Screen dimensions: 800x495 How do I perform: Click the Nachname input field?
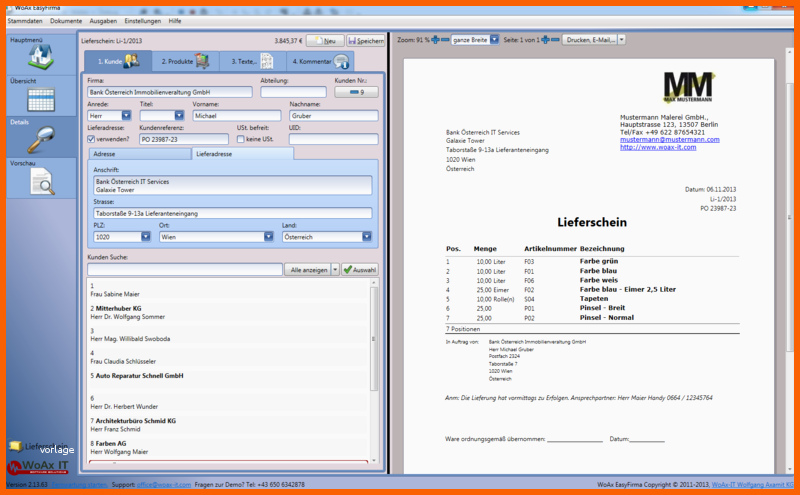334,116
